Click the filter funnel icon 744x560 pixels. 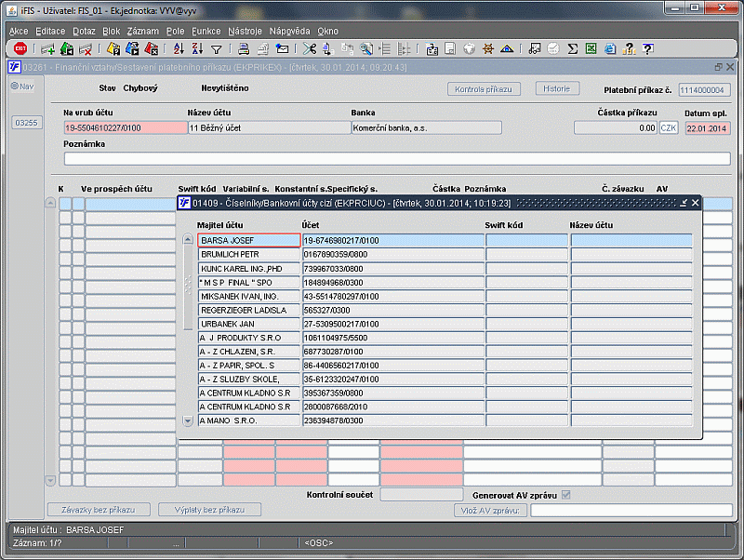(x=216, y=49)
